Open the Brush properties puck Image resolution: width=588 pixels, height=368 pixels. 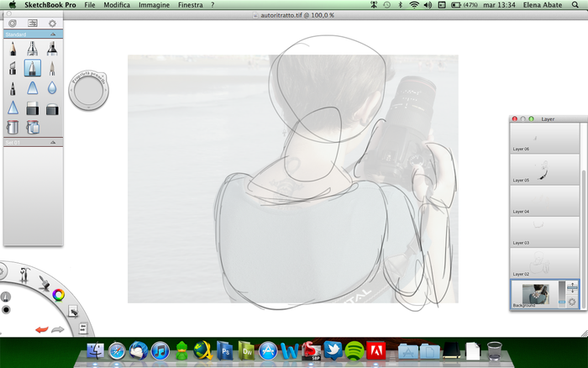pyautogui.click(x=88, y=91)
